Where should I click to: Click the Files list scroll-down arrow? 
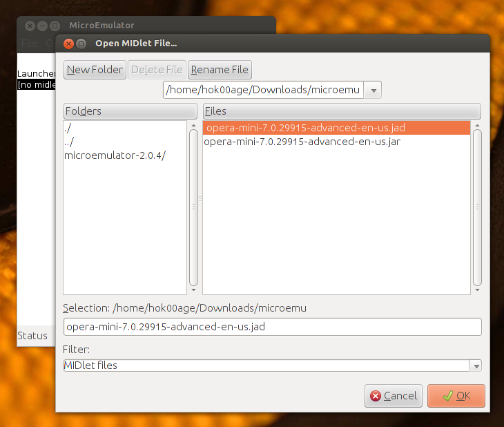pyautogui.click(x=477, y=290)
